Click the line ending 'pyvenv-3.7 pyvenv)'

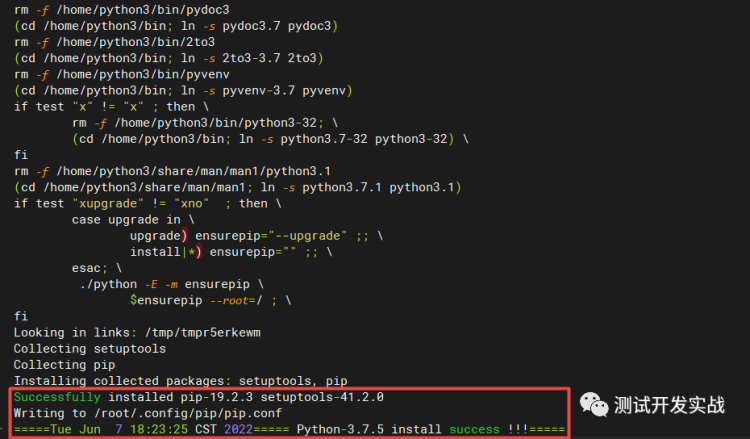pos(183,90)
